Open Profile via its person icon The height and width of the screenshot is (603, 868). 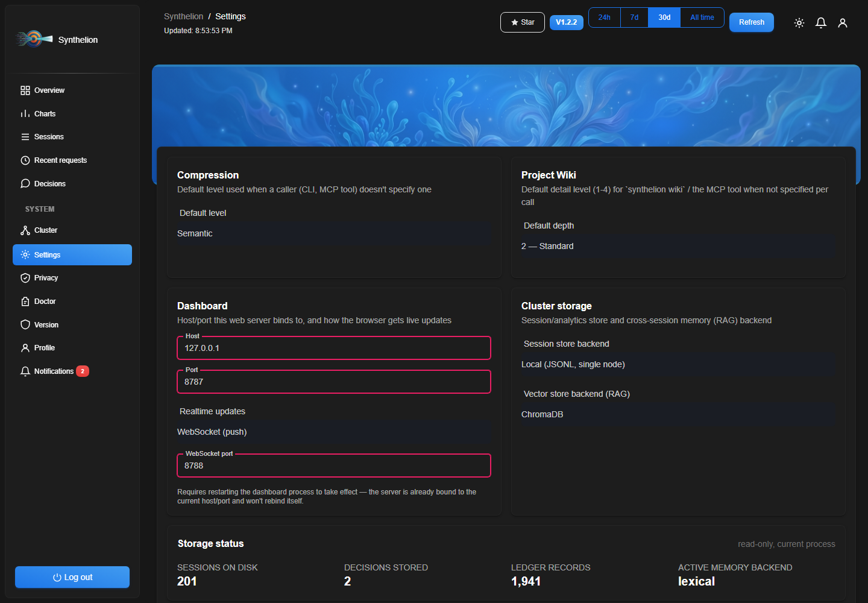(25, 348)
